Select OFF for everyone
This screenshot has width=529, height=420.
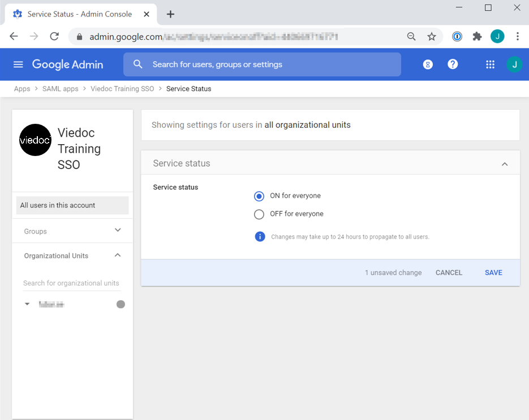(259, 214)
